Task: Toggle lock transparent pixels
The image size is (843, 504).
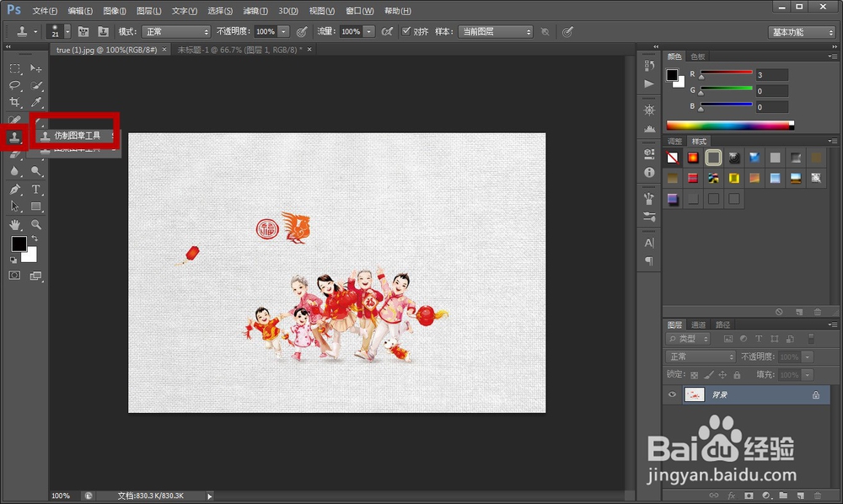Action: pos(694,375)
